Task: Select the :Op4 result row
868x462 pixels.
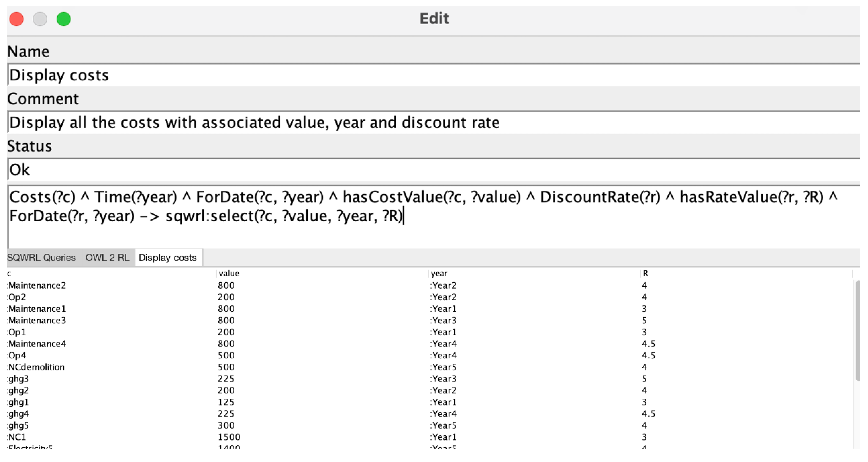Action: point(17,356)
